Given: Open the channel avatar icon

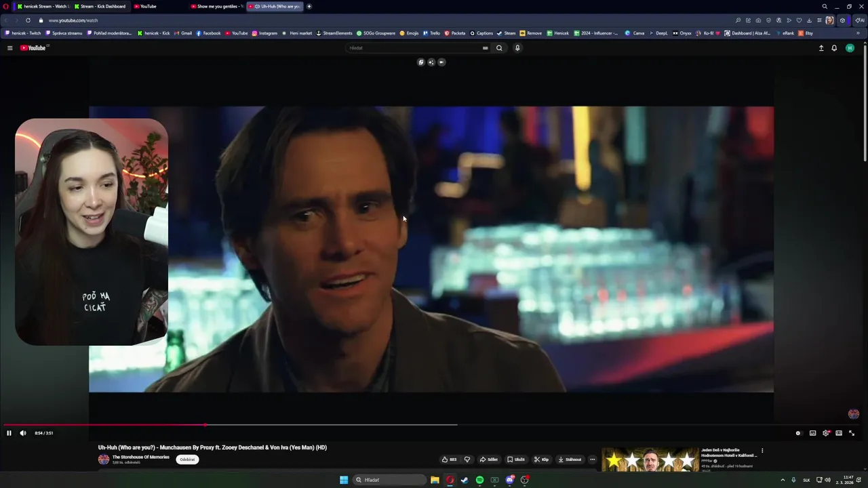Looking at the screenshot, I should click(x=104, y=460).
